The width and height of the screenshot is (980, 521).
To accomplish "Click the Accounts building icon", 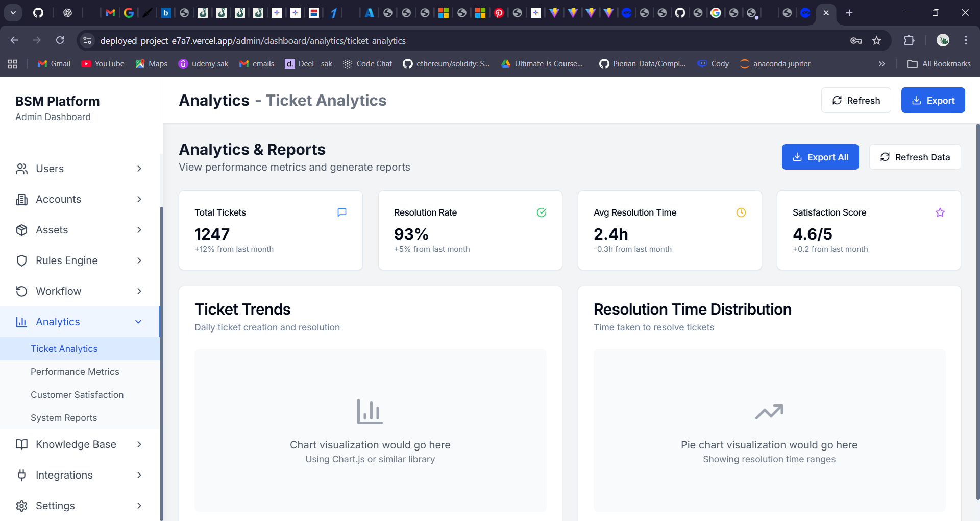I will click(x=21, y=199).
